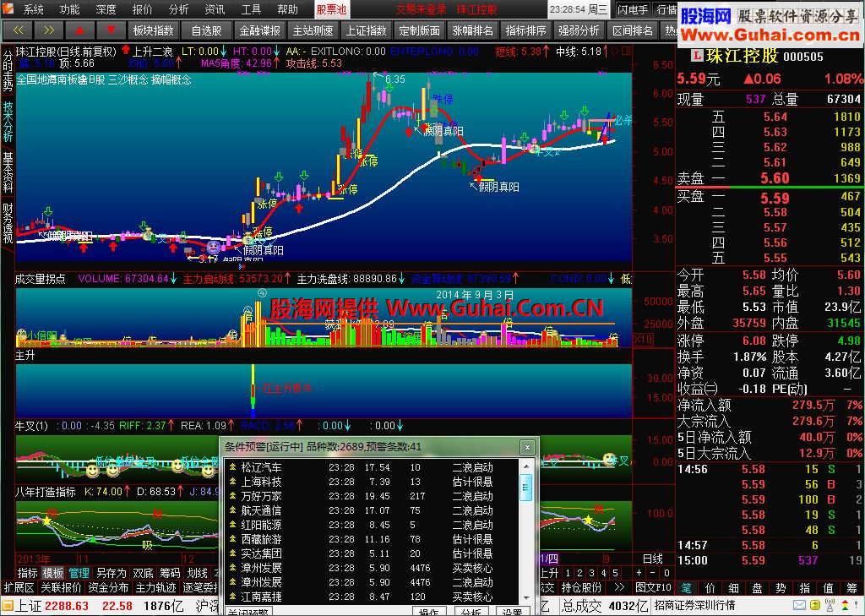The width and height of the screenshot is (865, 616).
Task: Click the 金融谍报 toolbar button
Action: pyautogui.click(x=260, y=30)
